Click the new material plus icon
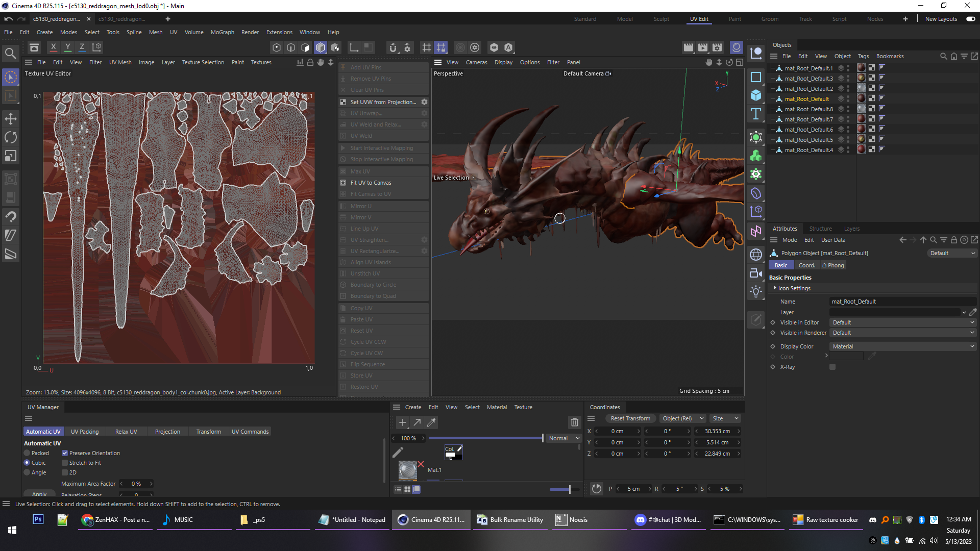Viewport: 980px width, 551px height. click(x=403, y=422)
